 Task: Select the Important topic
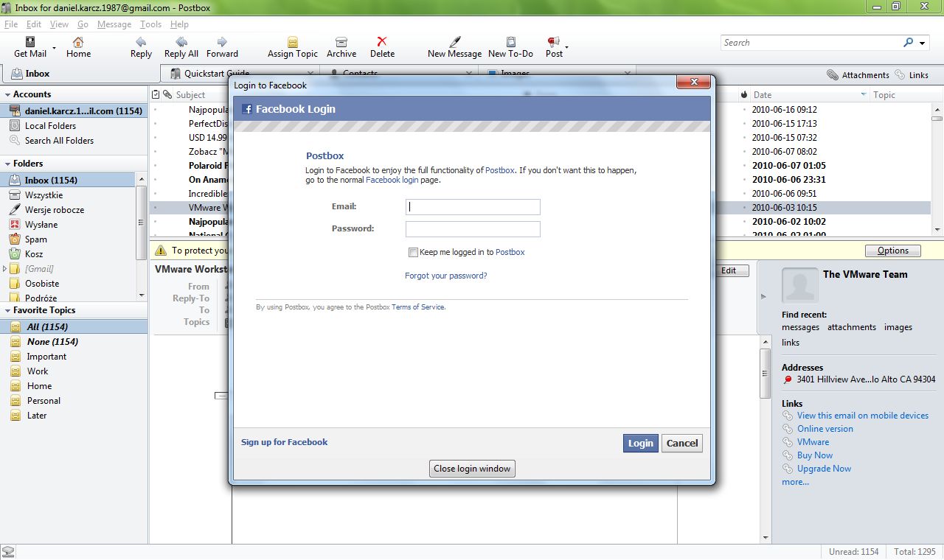(46, 357)
